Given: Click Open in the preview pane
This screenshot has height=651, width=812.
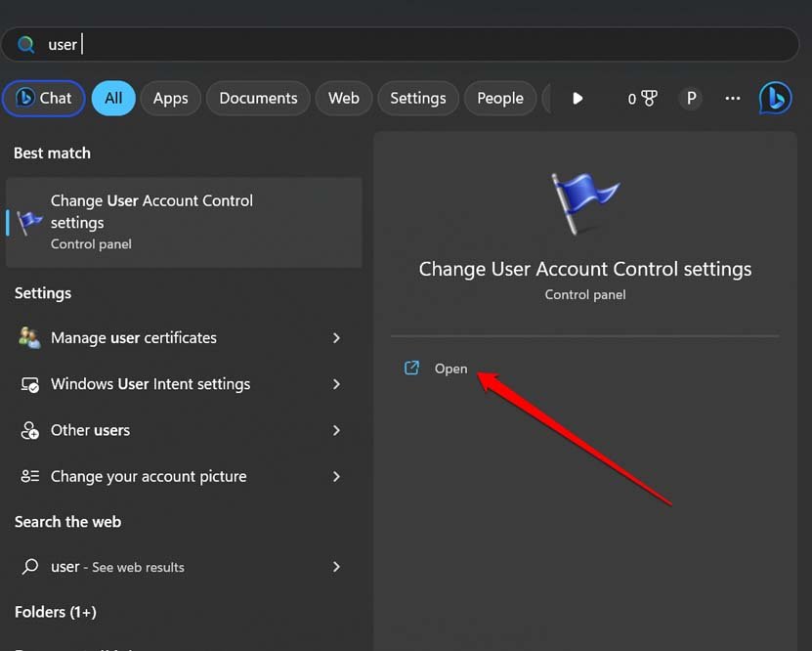Looking at the screenshot, I should point(450,369).
